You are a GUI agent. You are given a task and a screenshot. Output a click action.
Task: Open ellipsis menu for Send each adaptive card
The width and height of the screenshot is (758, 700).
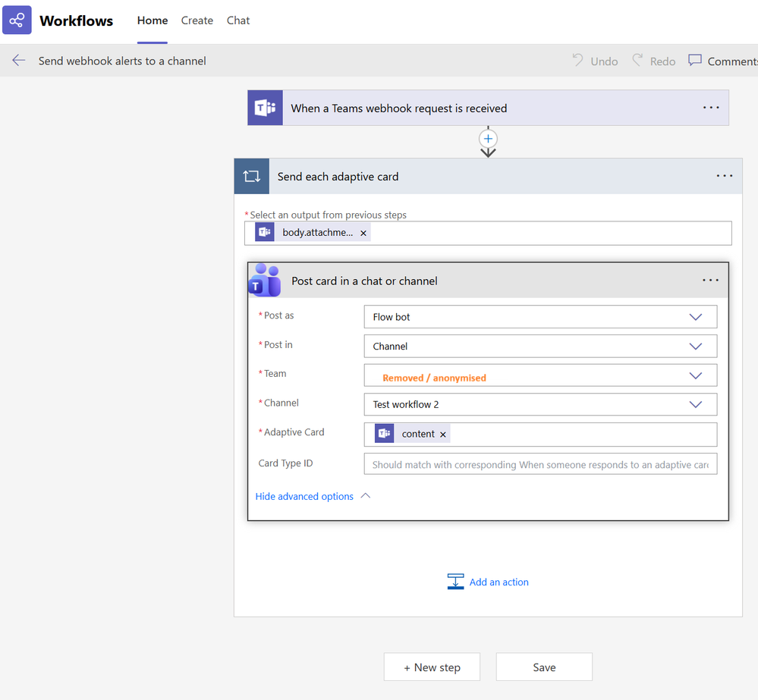(x=725, y=177)
